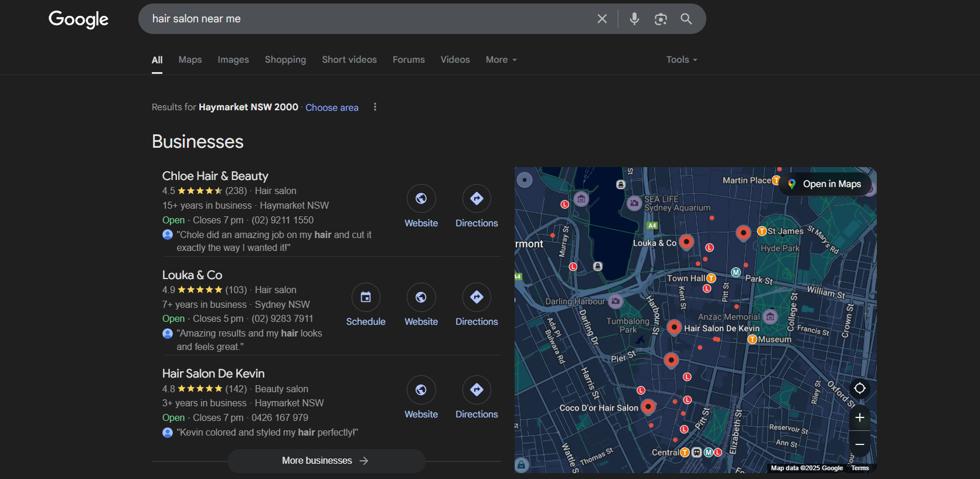
Task: Switch to the Images tab
Action: (233, 60)
